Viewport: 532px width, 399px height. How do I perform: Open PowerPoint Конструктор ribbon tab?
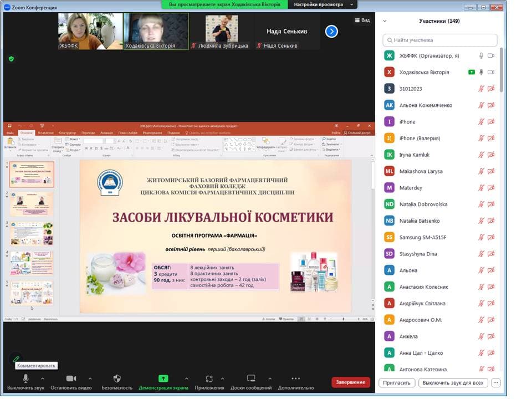pos(67,132)
